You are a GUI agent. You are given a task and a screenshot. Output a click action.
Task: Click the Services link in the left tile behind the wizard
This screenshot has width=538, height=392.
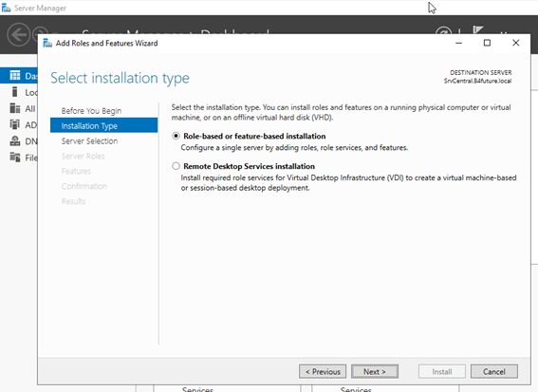tap(197, 389)
